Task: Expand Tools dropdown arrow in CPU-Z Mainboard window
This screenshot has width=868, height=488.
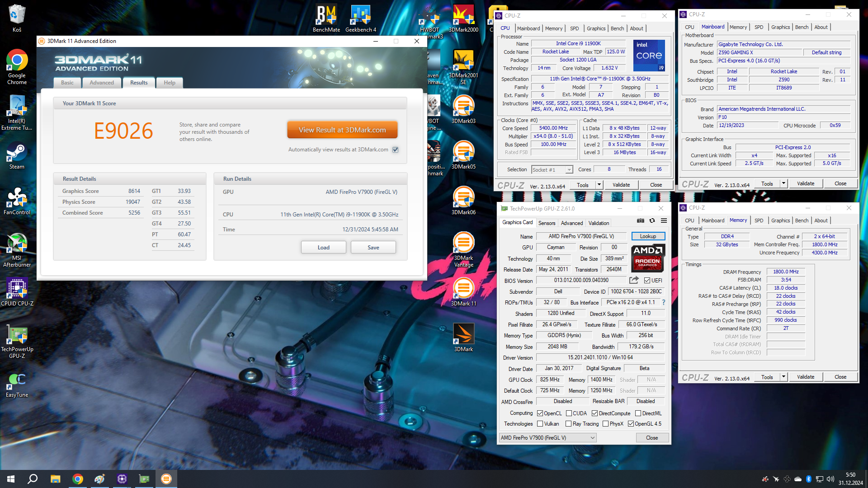Action: (x=783, y=183)
